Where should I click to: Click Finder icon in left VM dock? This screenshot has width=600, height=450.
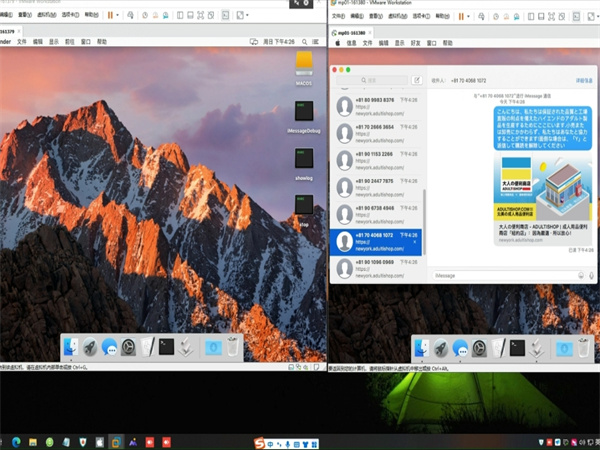click(x=70, y=347)
